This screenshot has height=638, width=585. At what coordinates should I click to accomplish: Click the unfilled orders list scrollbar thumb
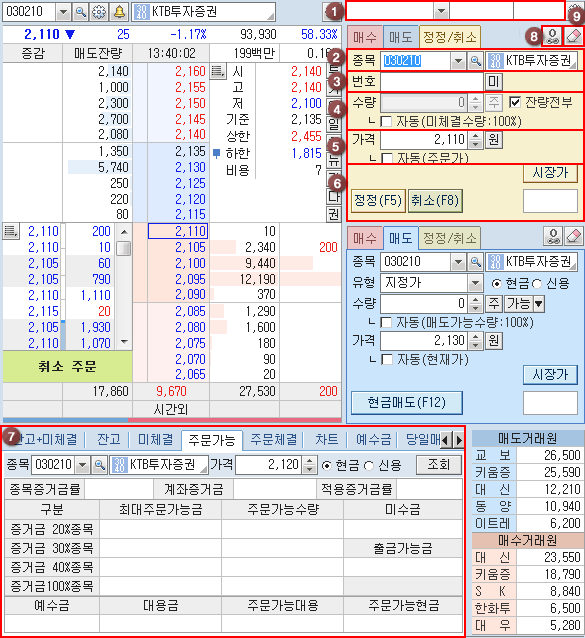tap(124, 248)
